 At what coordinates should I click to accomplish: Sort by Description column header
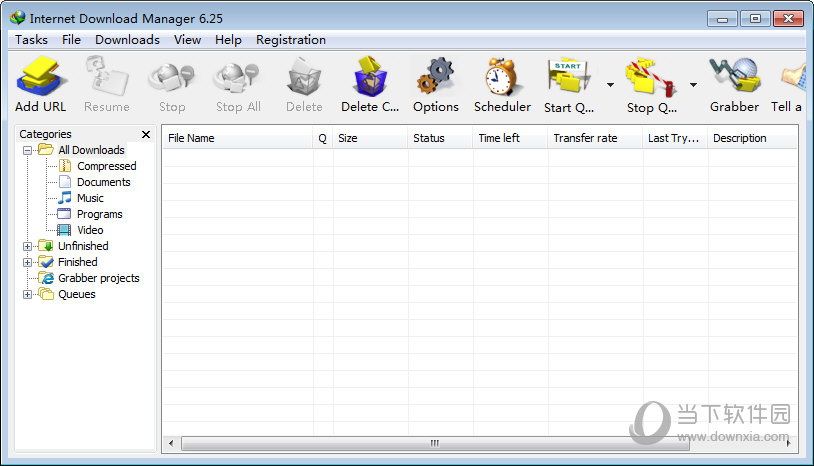point(752,138)
